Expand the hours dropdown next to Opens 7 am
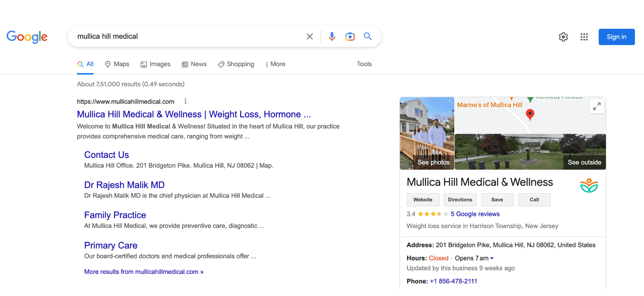Image resolution: width=644 pixels, height=296 pixels. [x=492, y=258]
